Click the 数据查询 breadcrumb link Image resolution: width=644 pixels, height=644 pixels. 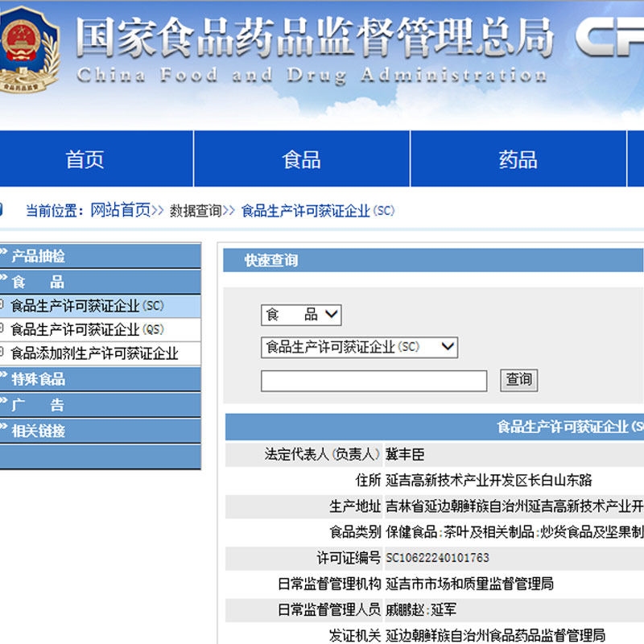[195, 211]
